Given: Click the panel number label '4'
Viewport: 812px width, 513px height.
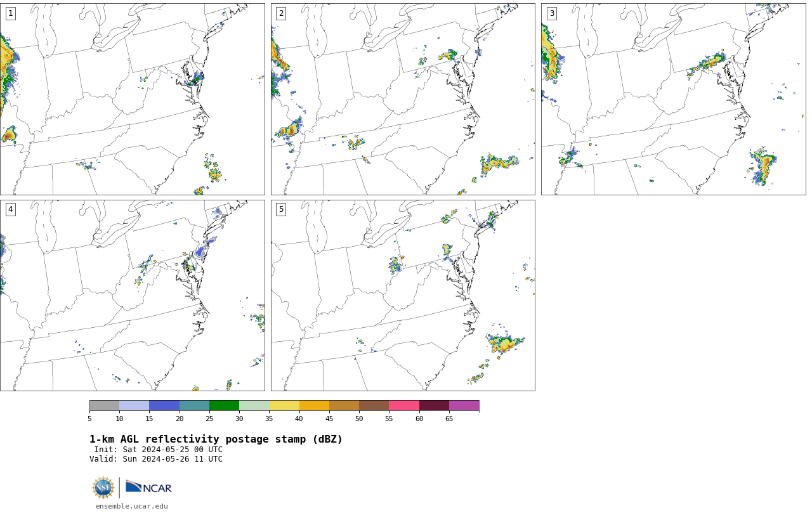Looking at the screenshot, I should [10, 209].
